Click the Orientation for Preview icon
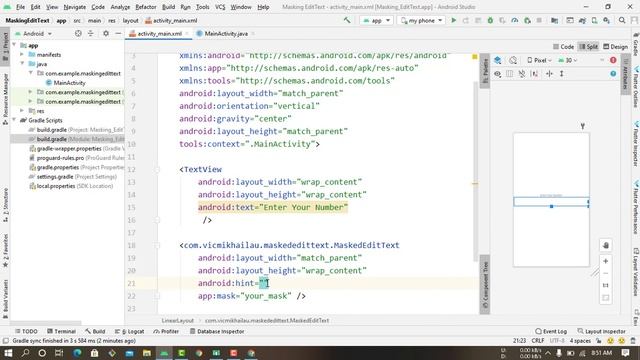Screen dimensions: 640x360 (x=513, y=60)
